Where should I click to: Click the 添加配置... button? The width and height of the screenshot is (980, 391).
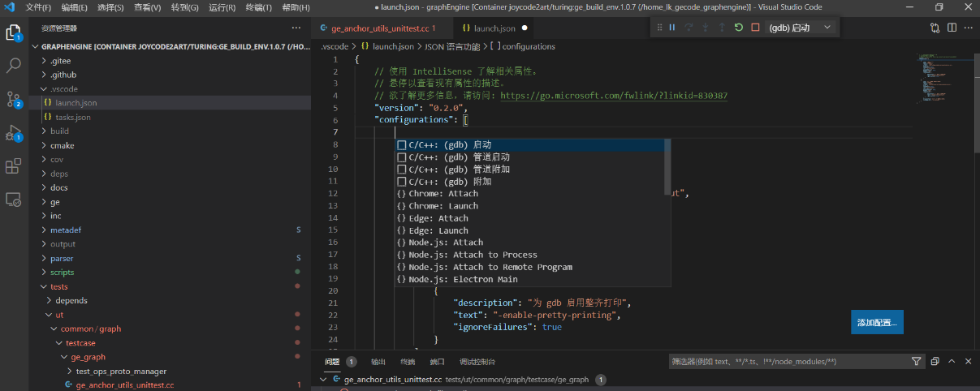[x=877, y=323]
